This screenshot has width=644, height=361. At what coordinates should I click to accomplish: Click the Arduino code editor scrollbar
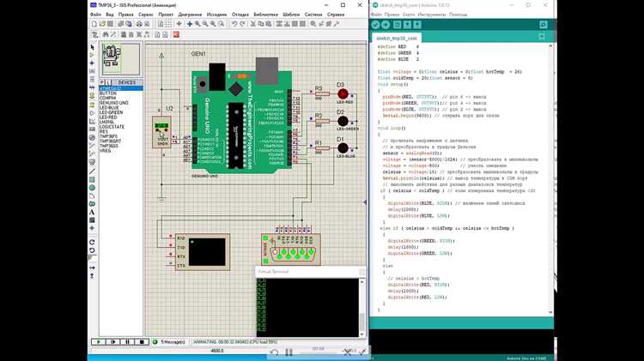(550, 179)
